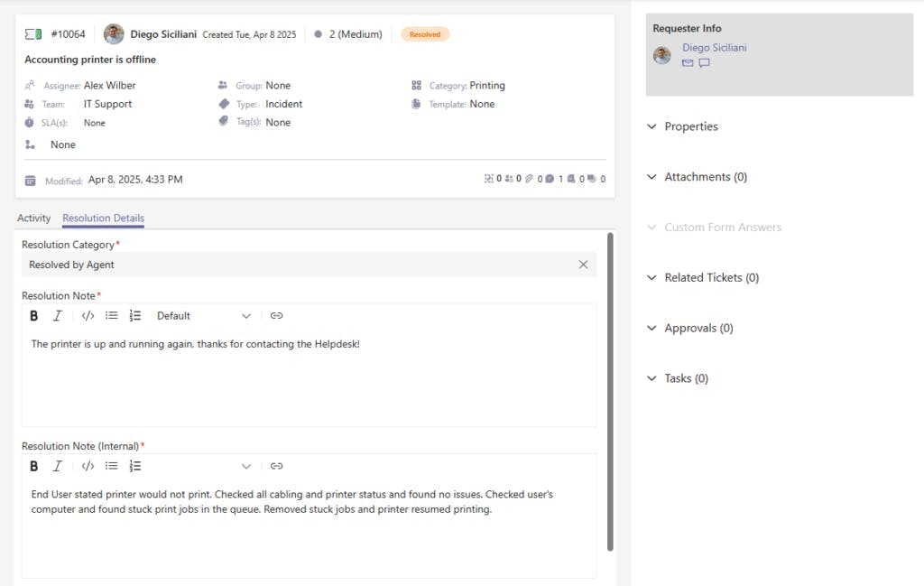Click the SLA stopwatch icon

(x=29, y=122)
